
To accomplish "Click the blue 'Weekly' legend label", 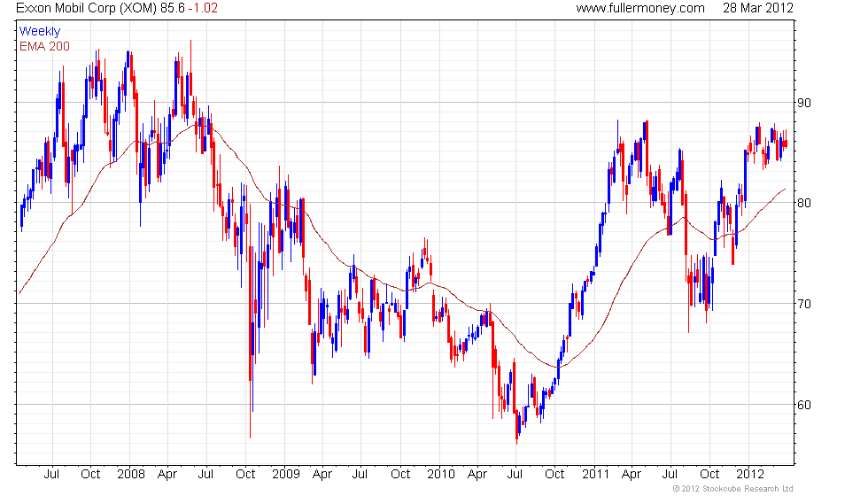I will (40, 32).
